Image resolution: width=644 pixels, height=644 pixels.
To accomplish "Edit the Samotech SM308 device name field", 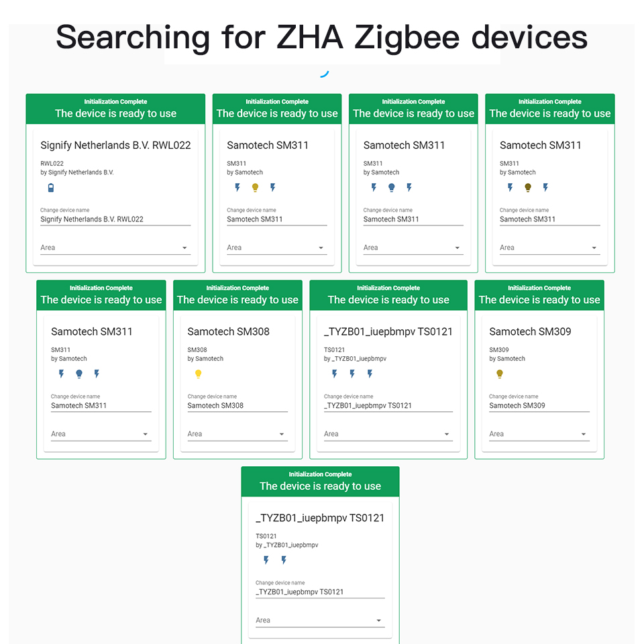I will pyautogui.click(x=237, y=406).
